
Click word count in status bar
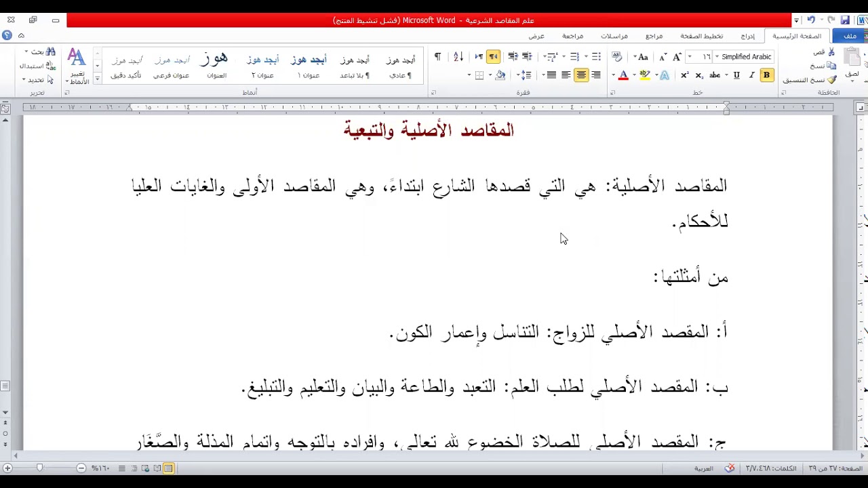coord(771,468)
